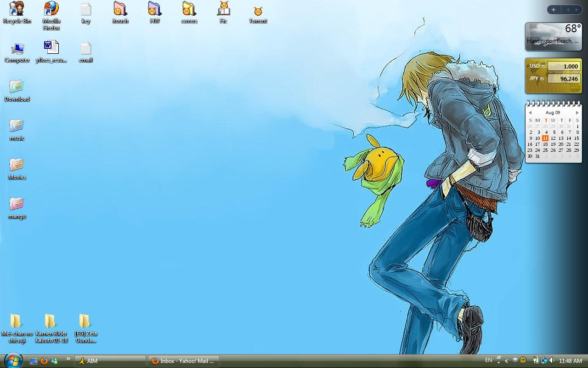
Task: Select the Download folder icon
Action: (x=17, y=91)
